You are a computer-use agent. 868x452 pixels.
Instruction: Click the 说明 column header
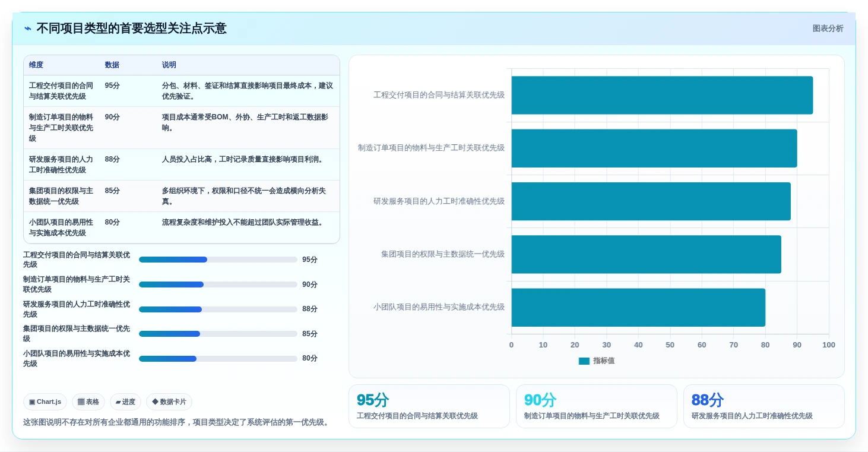point(169,65)
